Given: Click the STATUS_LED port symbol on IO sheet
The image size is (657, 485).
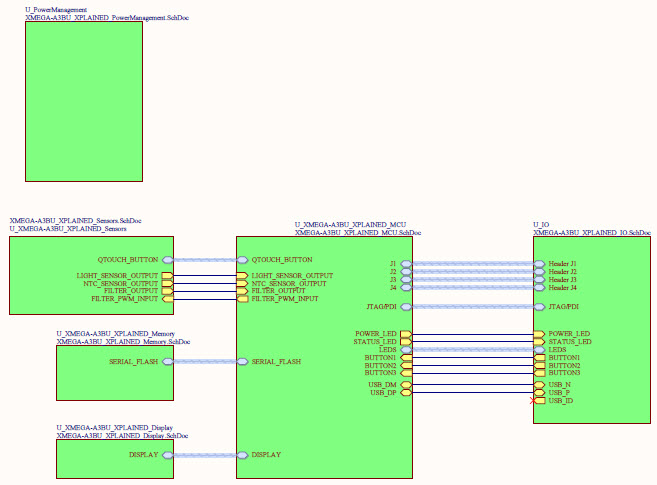Looking at the screenshot, I should (539, 342).
